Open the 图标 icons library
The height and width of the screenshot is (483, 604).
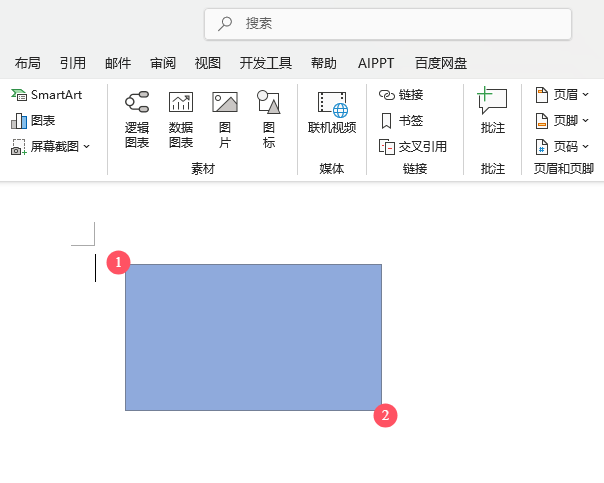[x=268, y=119]
